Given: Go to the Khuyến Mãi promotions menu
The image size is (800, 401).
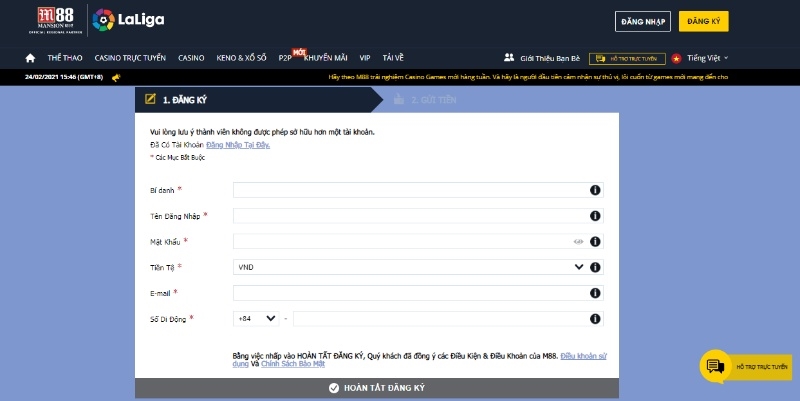Looking at the screenshot, I should (325, 58).
